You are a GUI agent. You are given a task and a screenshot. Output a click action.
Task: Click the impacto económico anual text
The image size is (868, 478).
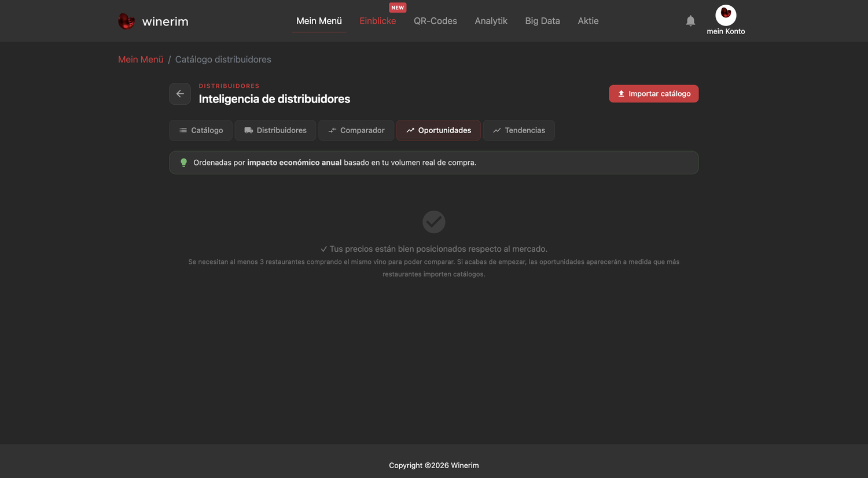(295, 163)
